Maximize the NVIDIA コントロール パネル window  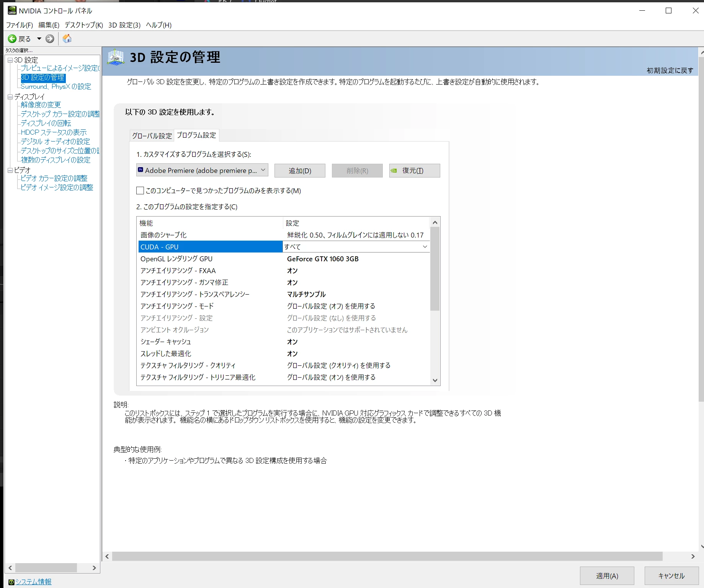(x=669, y=11)
